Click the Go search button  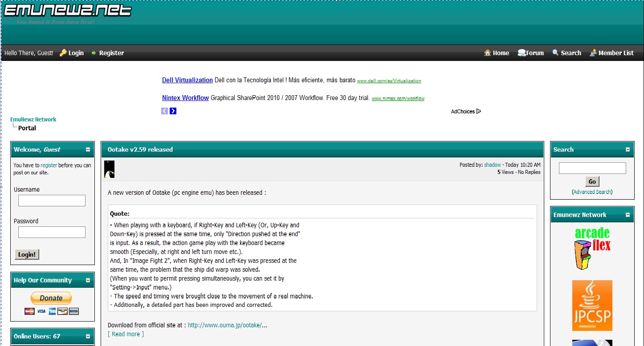tap(592, 181)
